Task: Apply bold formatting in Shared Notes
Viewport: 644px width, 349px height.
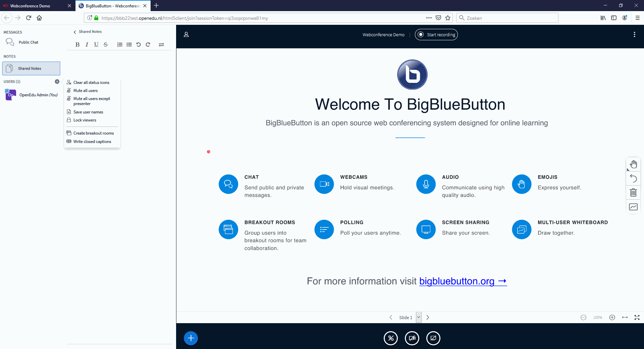Action: pyautogui.click(x=77, y=45)
